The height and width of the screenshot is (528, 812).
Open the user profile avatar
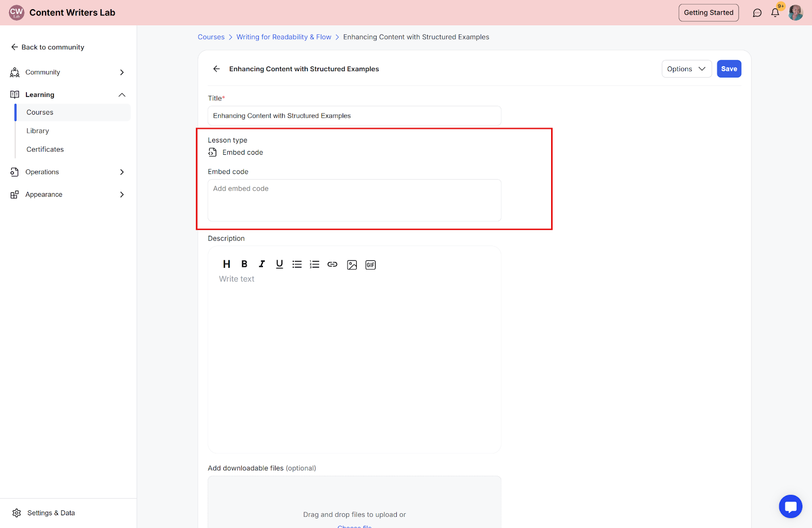[795, 13]
